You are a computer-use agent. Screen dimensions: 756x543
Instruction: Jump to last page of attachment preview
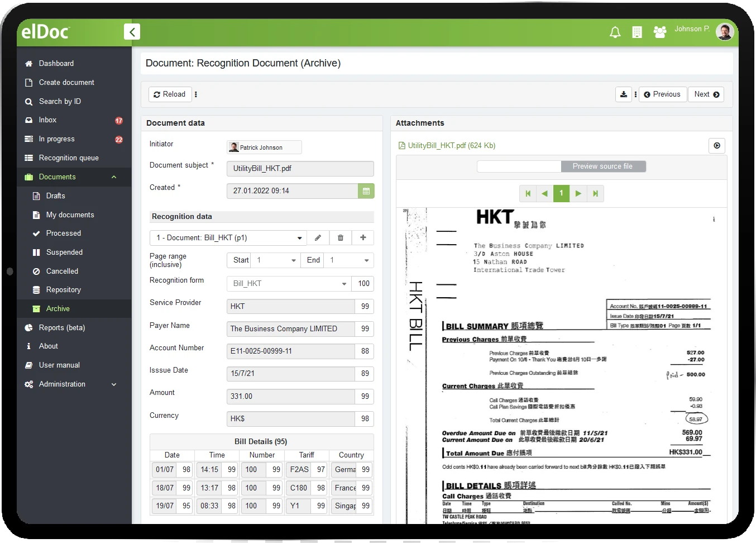pos(595,194)
